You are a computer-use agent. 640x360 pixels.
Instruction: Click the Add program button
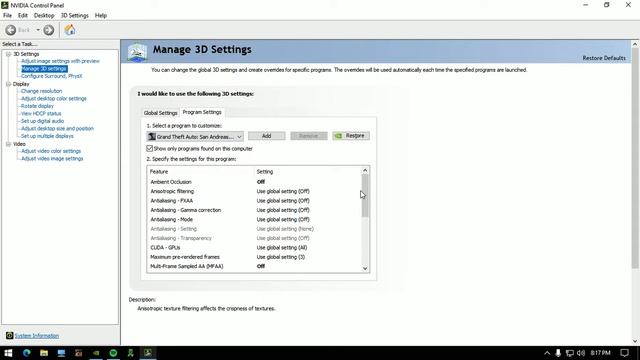[x=267, y=136]
